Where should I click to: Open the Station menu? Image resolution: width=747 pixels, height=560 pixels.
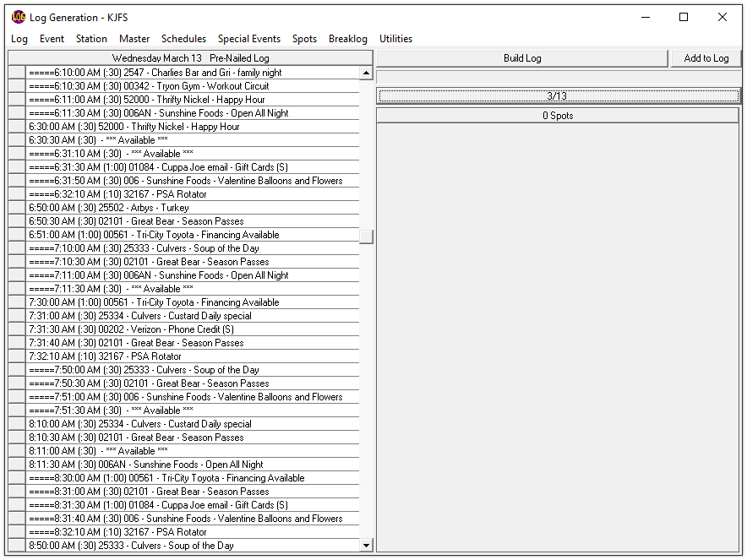(91, 39)
